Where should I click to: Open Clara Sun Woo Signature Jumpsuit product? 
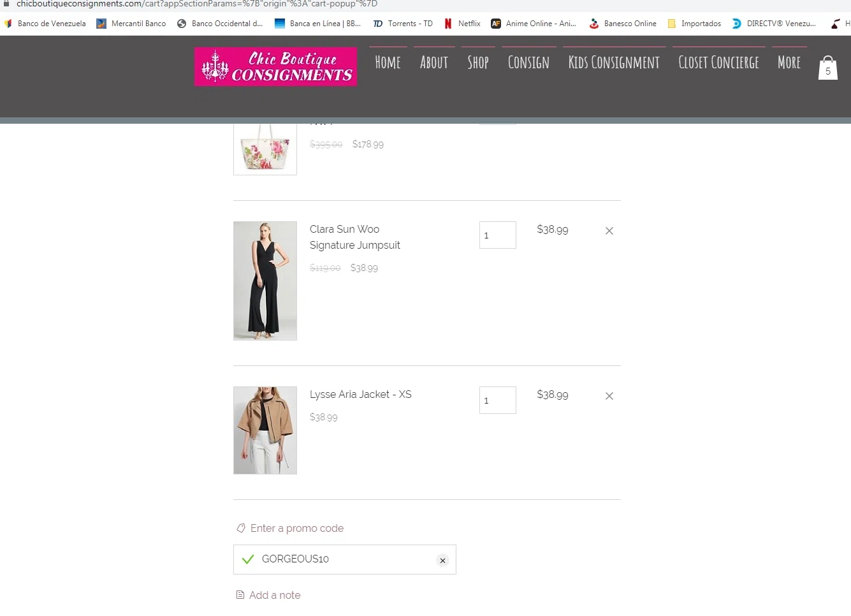[355, 237]
